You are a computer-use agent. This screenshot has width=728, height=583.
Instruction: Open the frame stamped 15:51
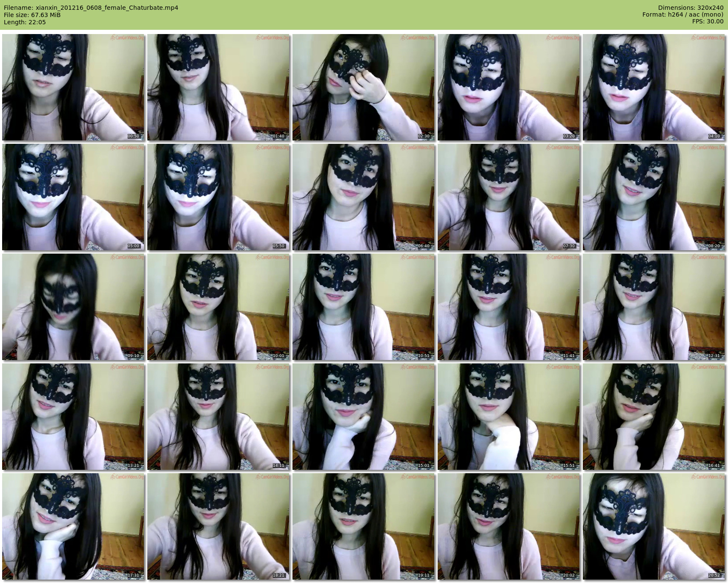pos(509,417)
